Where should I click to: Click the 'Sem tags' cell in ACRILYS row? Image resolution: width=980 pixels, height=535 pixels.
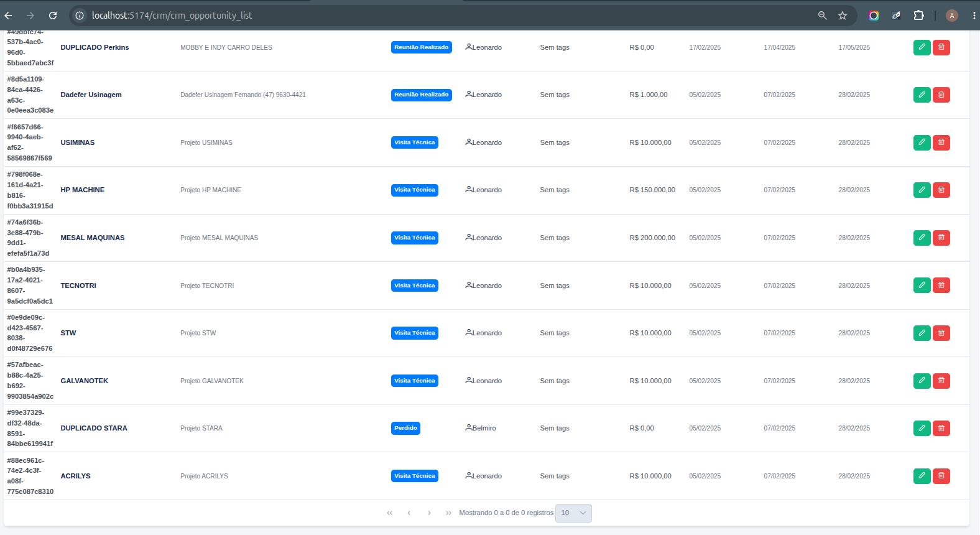555,476
